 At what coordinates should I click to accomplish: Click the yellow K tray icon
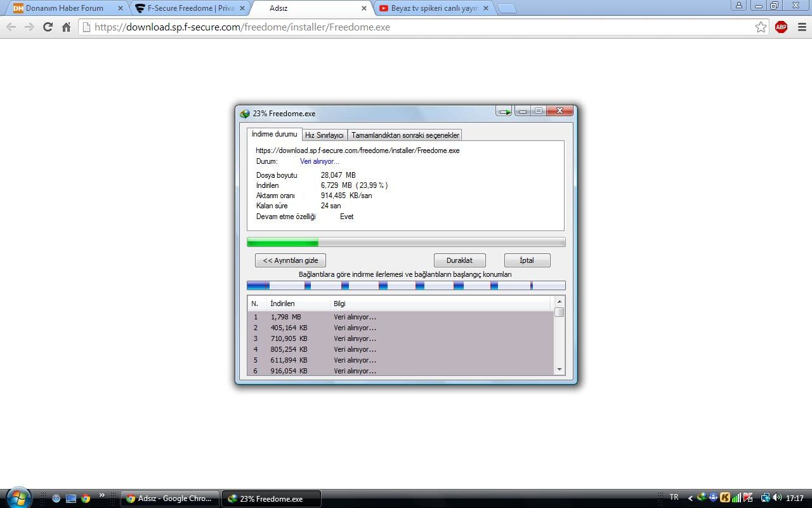[724, 498]
